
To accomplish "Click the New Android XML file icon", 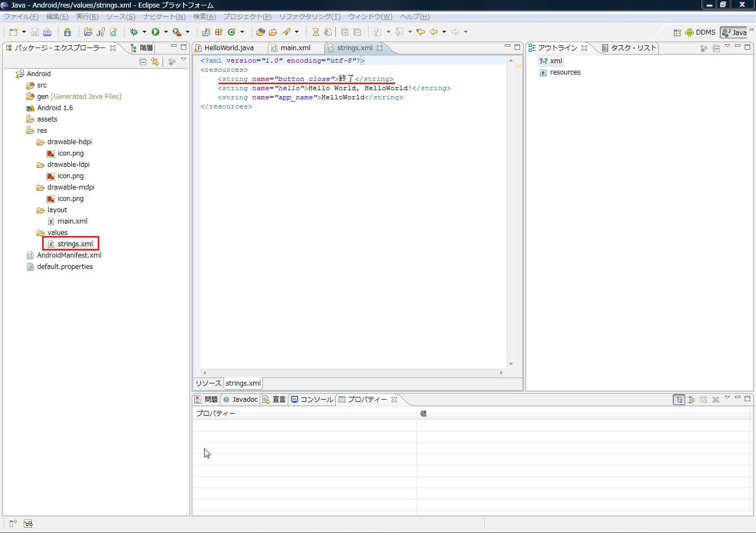I will (113, 32).
